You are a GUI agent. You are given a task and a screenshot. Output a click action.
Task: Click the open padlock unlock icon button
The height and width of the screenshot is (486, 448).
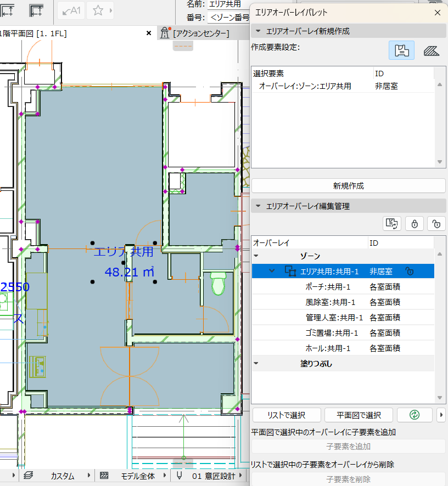click(436, 223)
